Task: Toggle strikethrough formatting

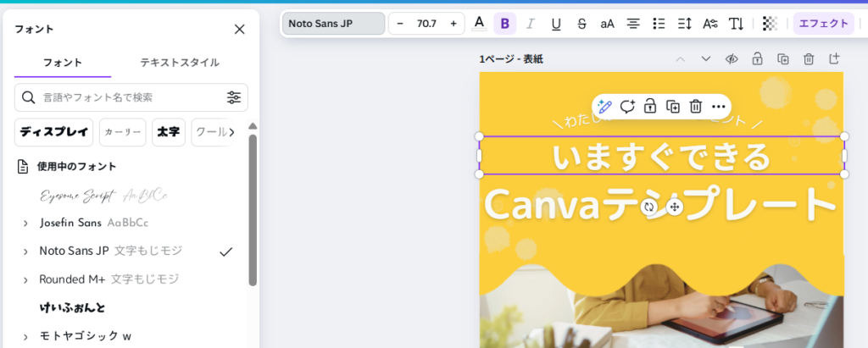Action: [x=581, y=24]
